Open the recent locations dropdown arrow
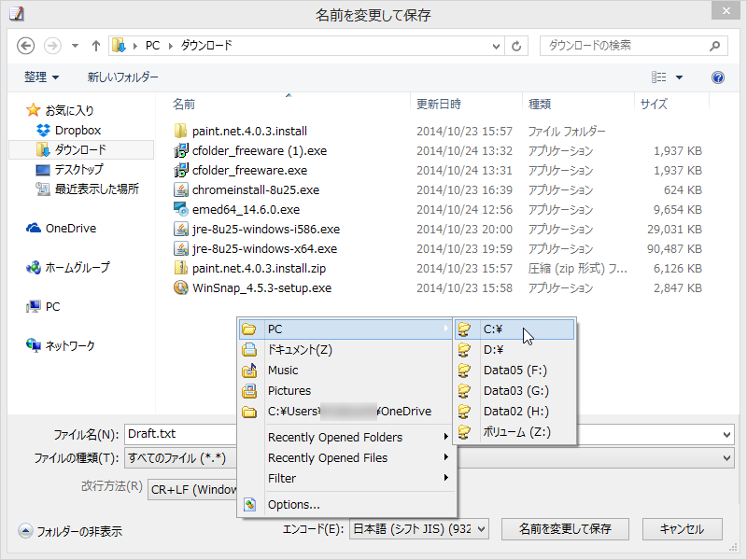The image size is (747, 560). point(75,46)
